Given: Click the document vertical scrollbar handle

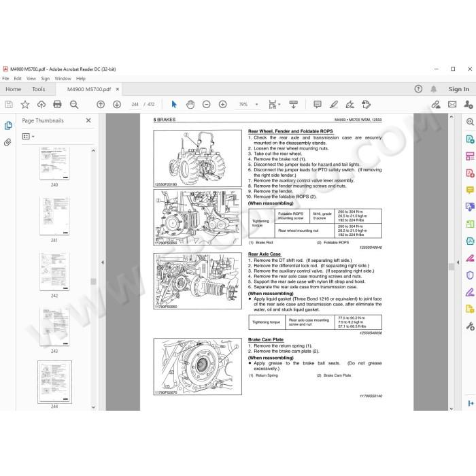Looking at the screenshot, I should click(x=452, y=267).
